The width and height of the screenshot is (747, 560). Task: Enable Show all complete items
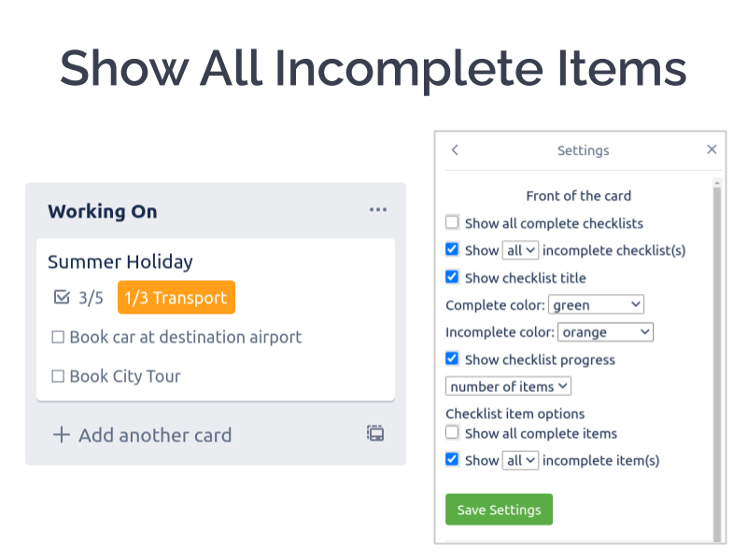[x=452, y=432]
